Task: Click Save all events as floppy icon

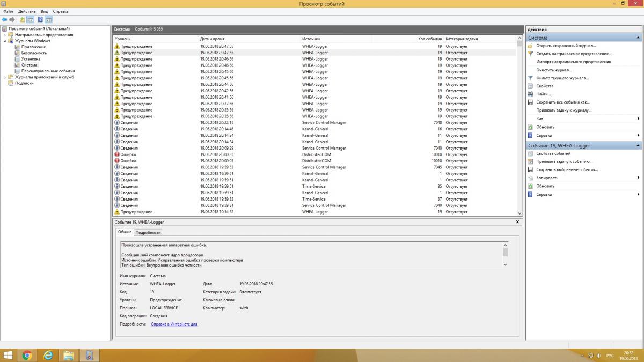Action: click(x=530, y=102)
